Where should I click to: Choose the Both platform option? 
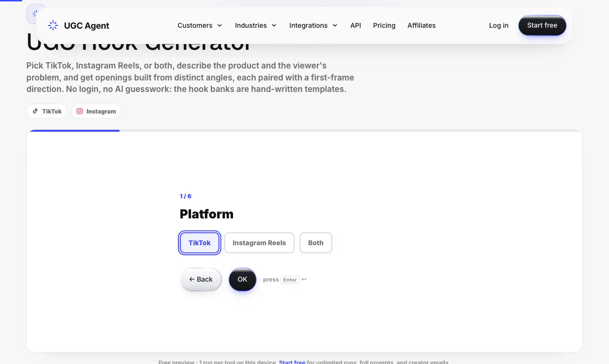pos(316,243)
